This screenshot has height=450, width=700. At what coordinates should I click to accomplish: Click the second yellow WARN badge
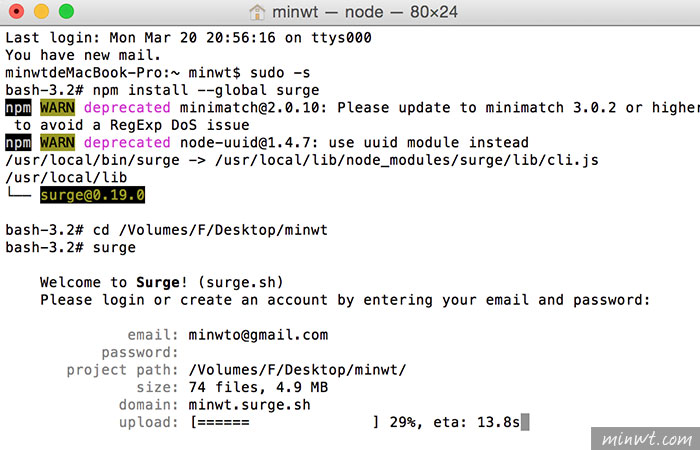[58, 143]
